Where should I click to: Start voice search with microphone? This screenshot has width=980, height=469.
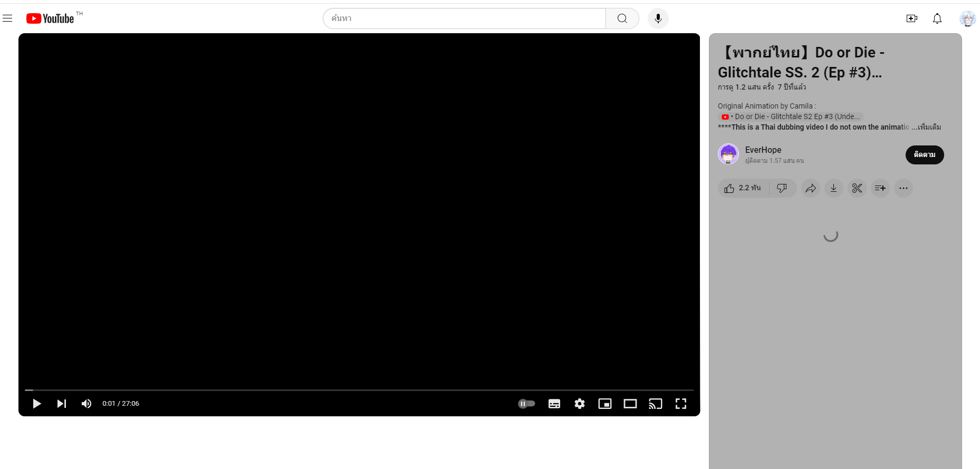tap(658, 18)
